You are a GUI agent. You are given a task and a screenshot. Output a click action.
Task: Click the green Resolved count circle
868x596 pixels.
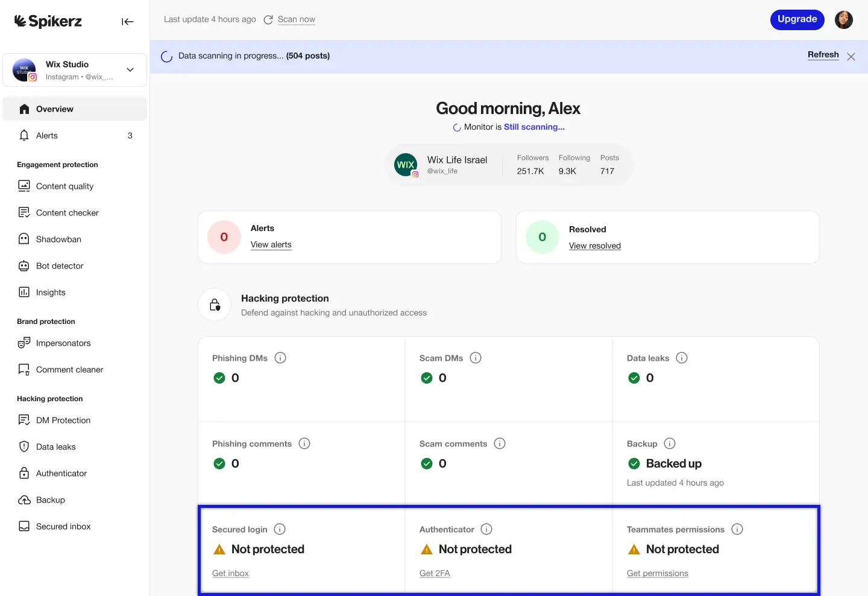click(x=542, y=237)
